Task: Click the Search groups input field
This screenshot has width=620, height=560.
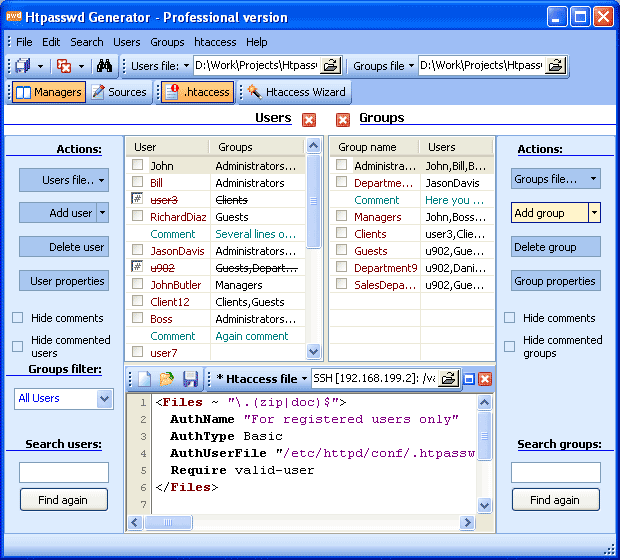Action: [556, 472]
